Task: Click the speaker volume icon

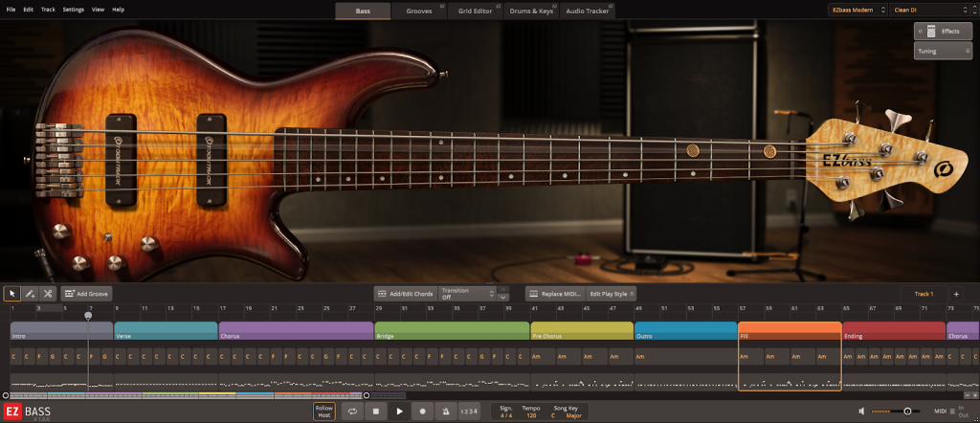Action: point(863,412)
